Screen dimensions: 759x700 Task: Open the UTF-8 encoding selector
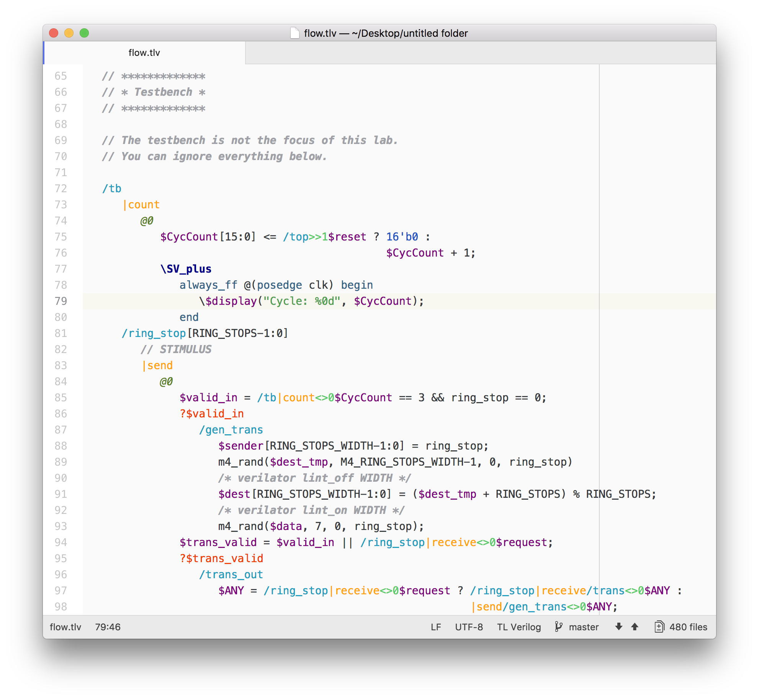tap(469, 627)
